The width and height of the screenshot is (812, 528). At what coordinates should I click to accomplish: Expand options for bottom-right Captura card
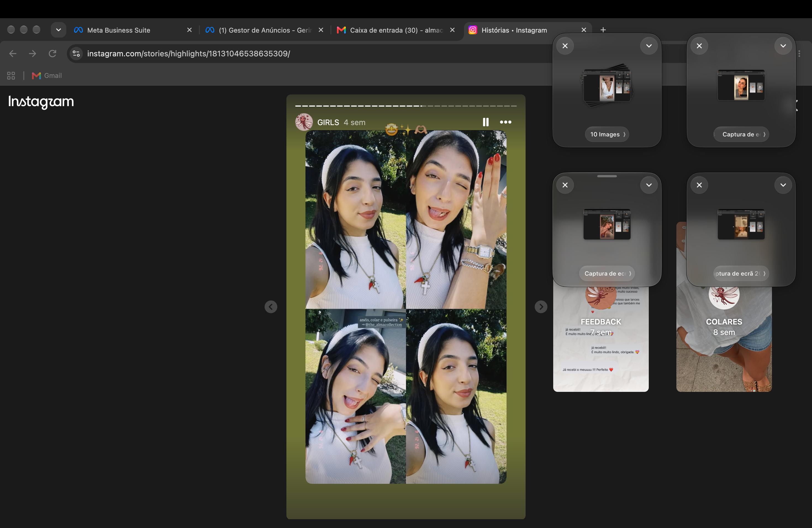(783, 185)
